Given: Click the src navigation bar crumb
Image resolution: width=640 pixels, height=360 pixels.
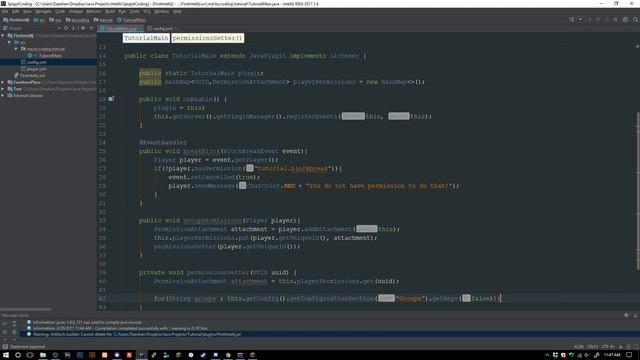Looking at the screenshot, I should (39, 20).
